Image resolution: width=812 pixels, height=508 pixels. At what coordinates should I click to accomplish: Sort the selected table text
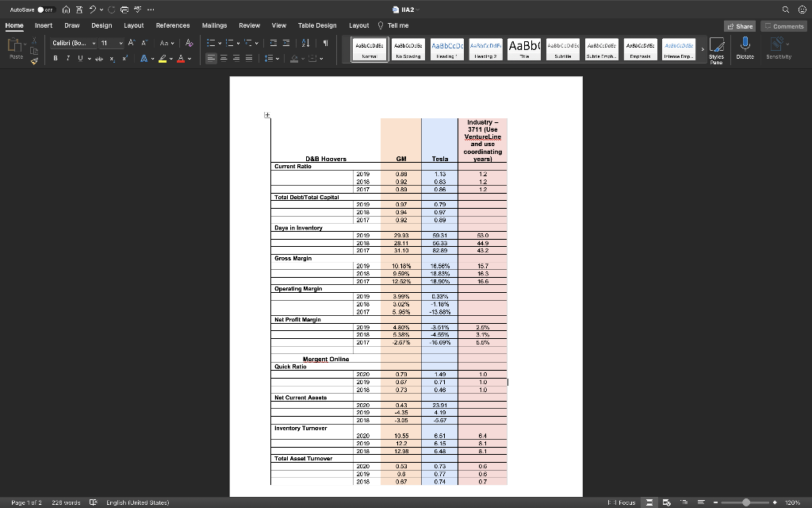[305, 43]
